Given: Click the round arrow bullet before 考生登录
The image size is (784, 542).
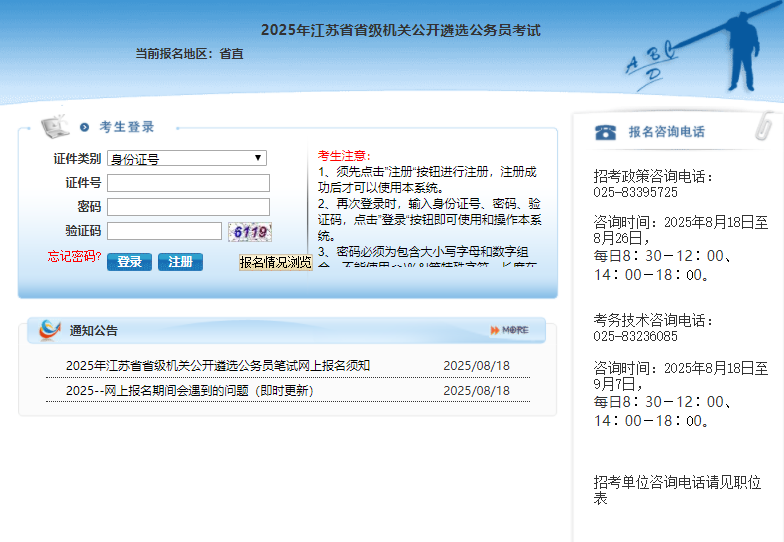Looking at the screenshot, I should point(85,128).
